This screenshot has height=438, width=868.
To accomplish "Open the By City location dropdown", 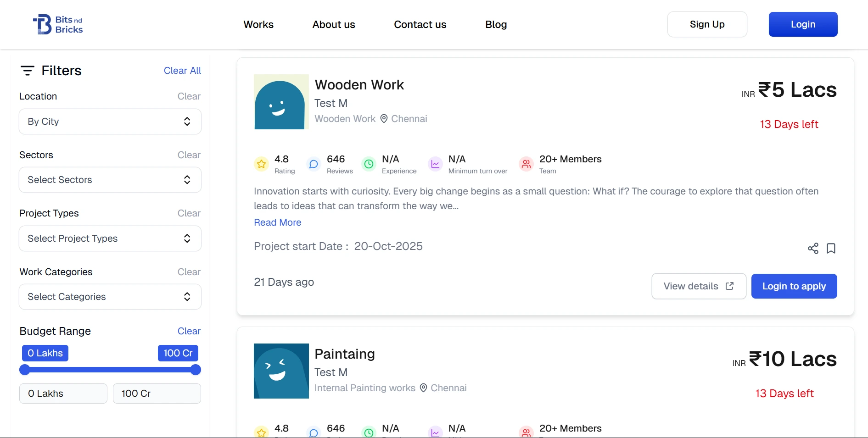I will tap(110, 122).
